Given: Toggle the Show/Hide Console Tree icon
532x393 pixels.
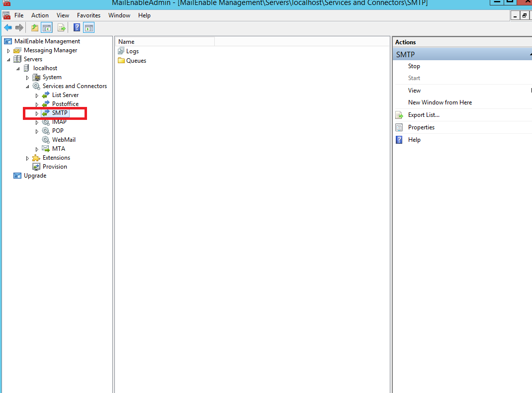Looking at the screenshot, I should click(x=46, y=27).
